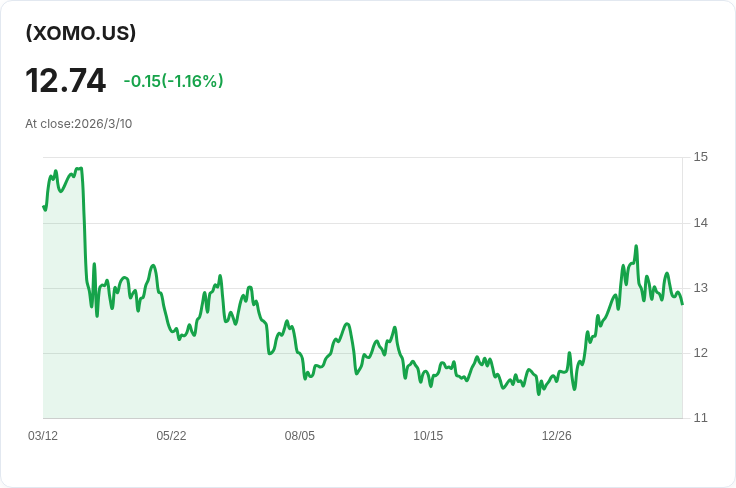Pick the 08/05 date on the x-axis
736x488 pixels.
pyautogui.click(x=299, y=436)
